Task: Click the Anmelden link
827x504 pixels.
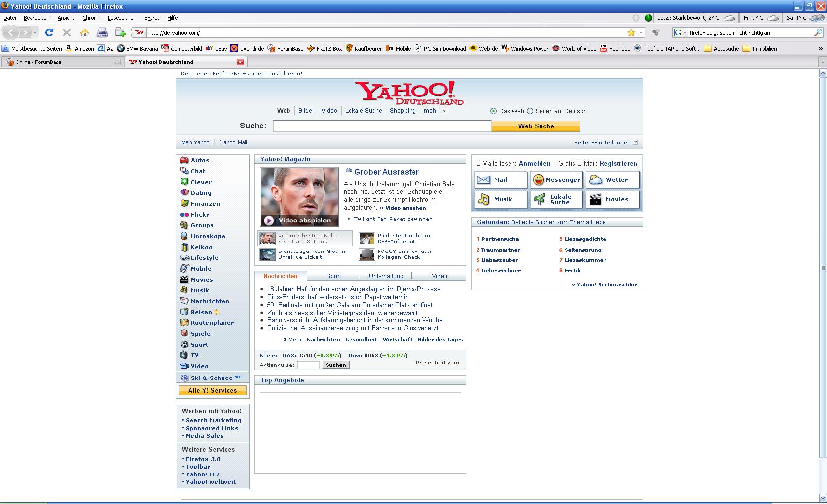Action: coord(535,163)
